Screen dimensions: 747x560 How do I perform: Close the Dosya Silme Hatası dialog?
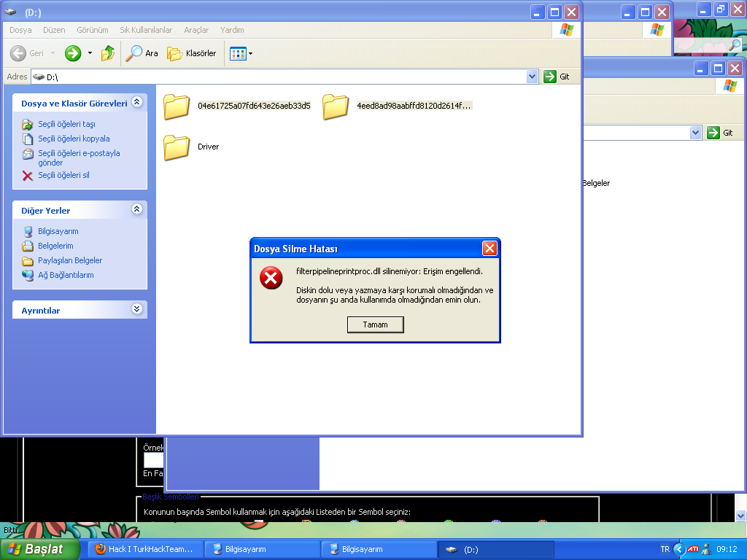tap(489, 249)
